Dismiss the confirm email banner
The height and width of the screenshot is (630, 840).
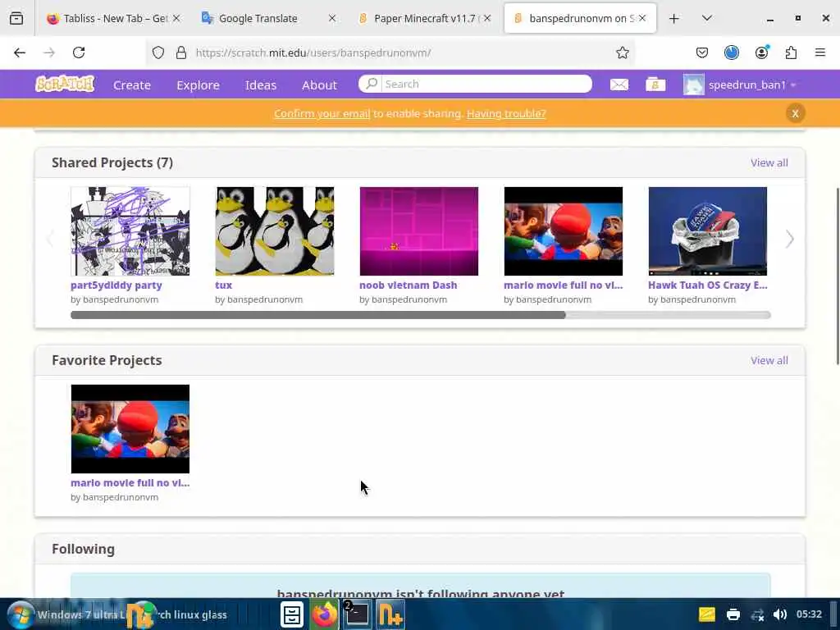tap(795, 113)
